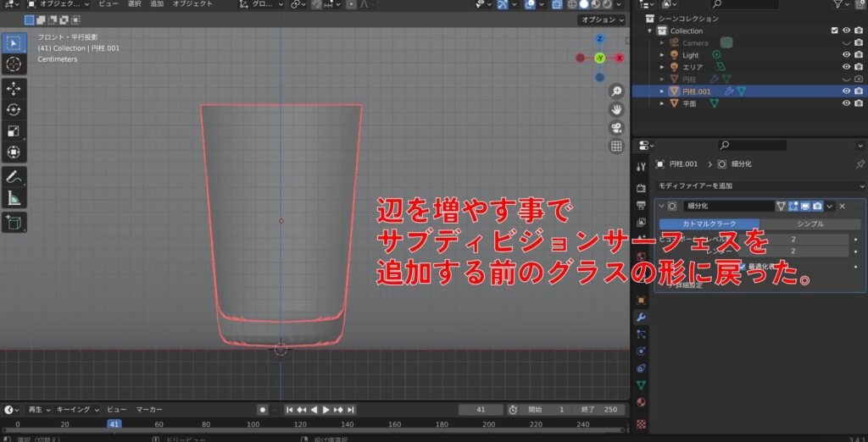Select the 3D Cursor tool
This screenshot has height=442, width=868.
[x=14, y=64]
